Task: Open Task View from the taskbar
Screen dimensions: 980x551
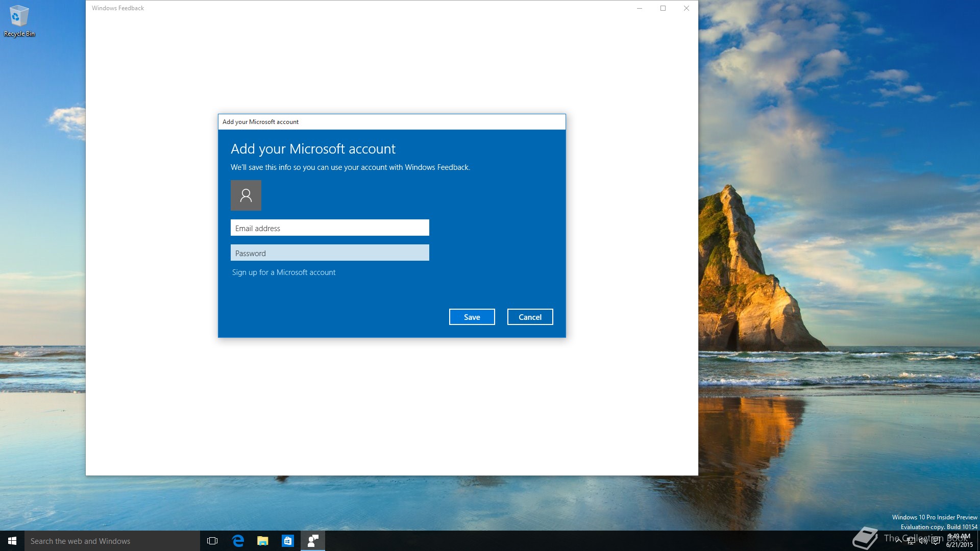Action: tap(212, 541)
